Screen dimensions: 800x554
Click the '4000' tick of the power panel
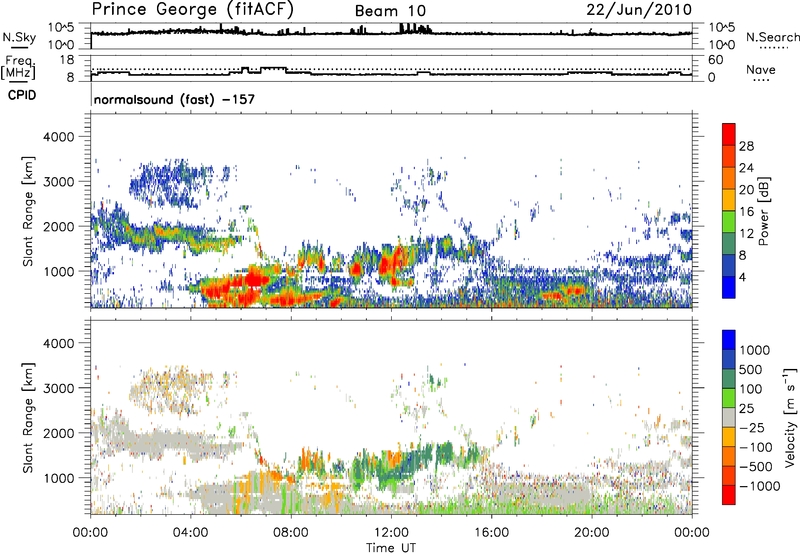tap(59, 137)
